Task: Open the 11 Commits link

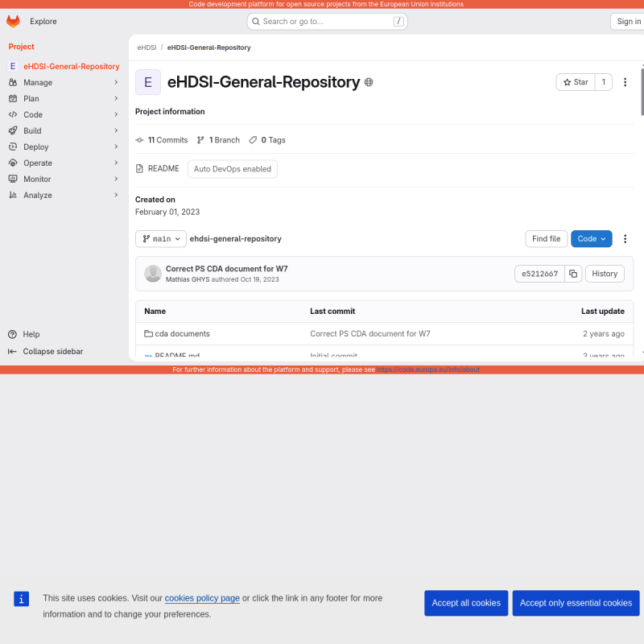Action: pos(162,140)
